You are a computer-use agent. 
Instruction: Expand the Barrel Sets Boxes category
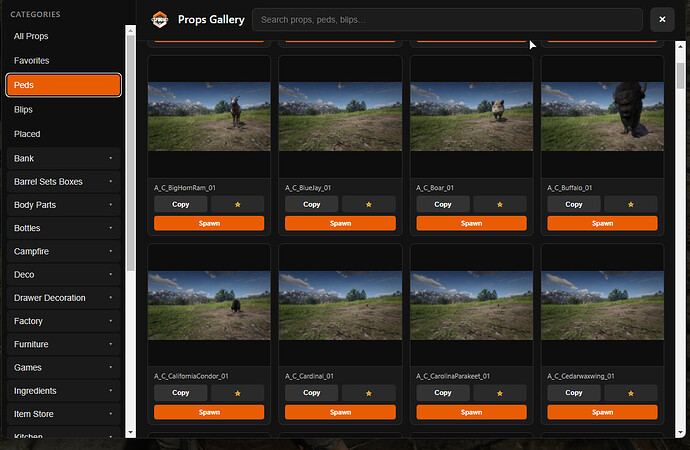click(63, 182)
